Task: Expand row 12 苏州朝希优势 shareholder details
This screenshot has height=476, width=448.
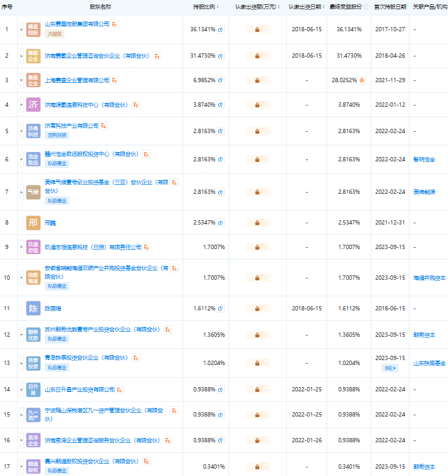Action: [x=22, y=335]
